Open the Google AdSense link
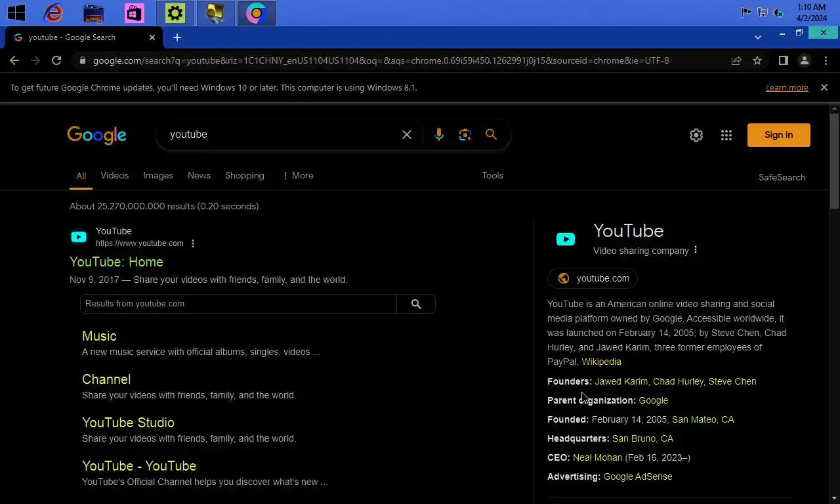This screenshot has height=504, width=840. click(x=638, y=476)
